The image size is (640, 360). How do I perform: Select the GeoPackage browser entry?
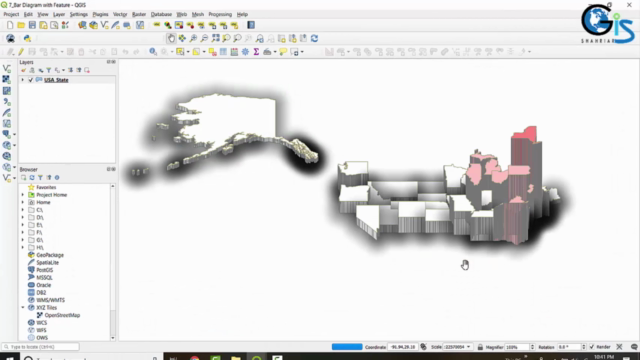point(50,255)
